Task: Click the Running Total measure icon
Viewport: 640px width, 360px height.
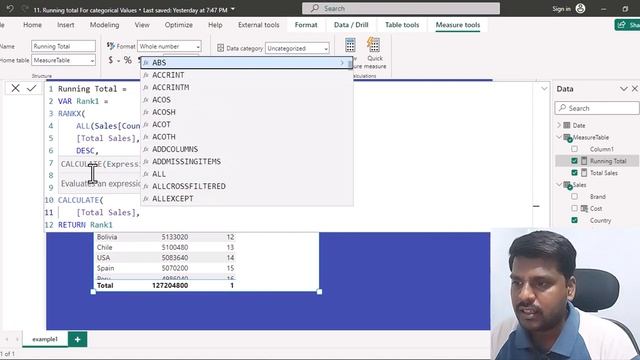Action: click(584, 161)
